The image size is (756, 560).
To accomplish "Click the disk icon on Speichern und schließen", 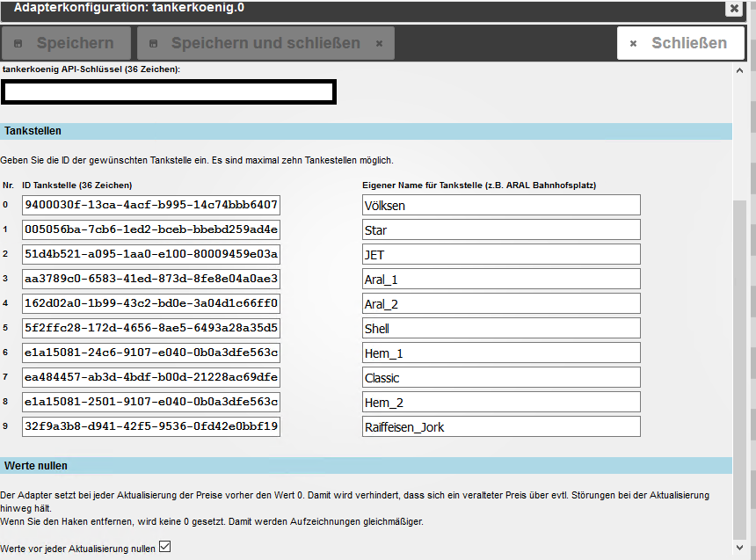I will tap(153, 43).
